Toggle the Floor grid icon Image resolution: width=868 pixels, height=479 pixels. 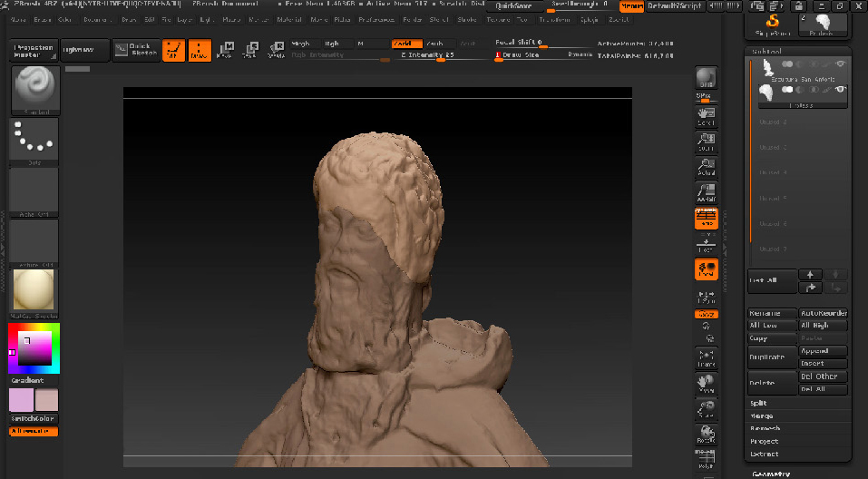click(x=706, y=244)
